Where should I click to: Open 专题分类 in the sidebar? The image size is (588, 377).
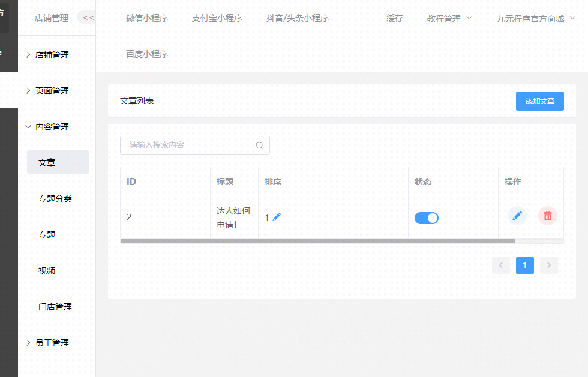click(55, 199)
